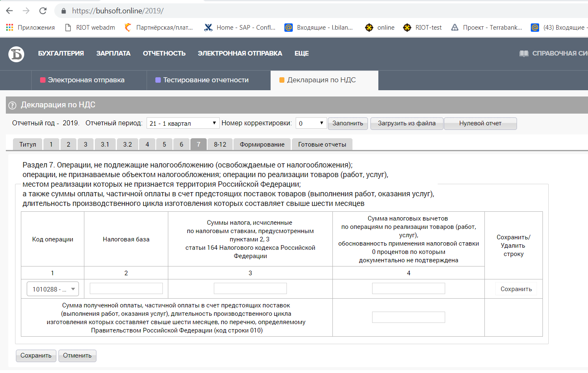Click the Заполнить button
The image size is (588, 373).
(x=348, y=124)
